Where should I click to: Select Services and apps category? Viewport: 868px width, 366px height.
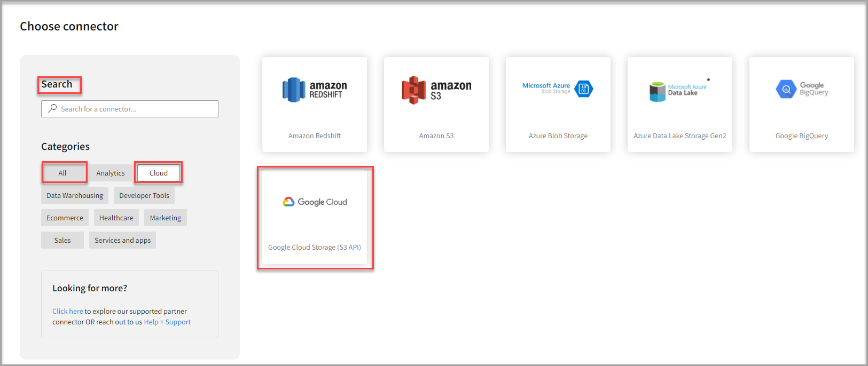(x=122, y=240)
